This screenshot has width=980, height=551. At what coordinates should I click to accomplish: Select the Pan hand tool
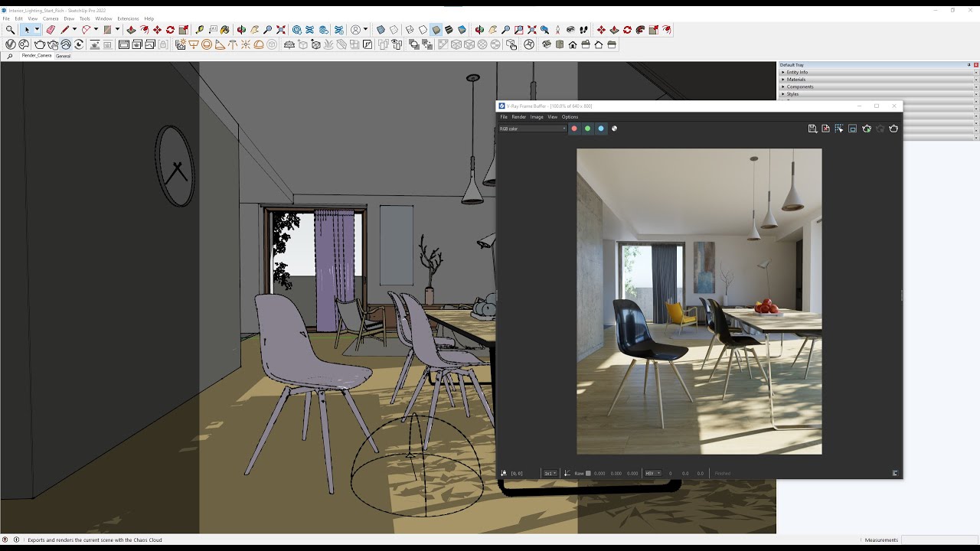click(x=254, y=30)
